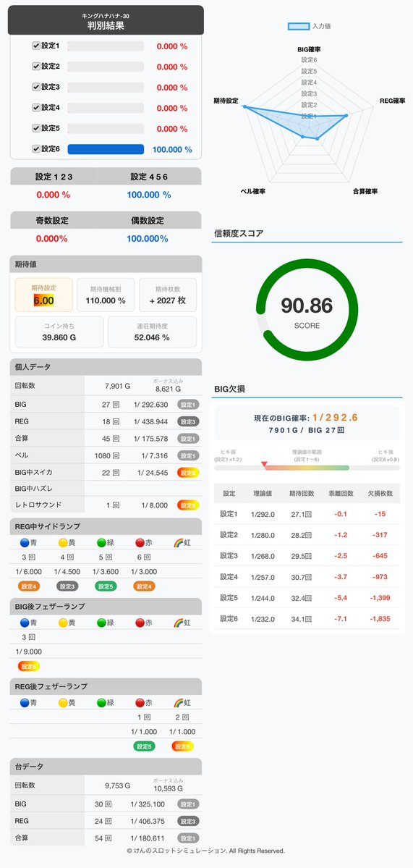
Task: Click 設定3 badge under yellow side lamp
Action: coord(67,586)
